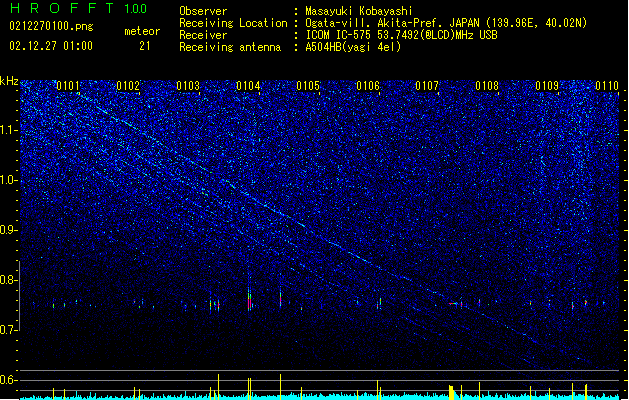Click the 1.0 frequency axis label
Screen dimensions: 629x400
tap(9, 180)
